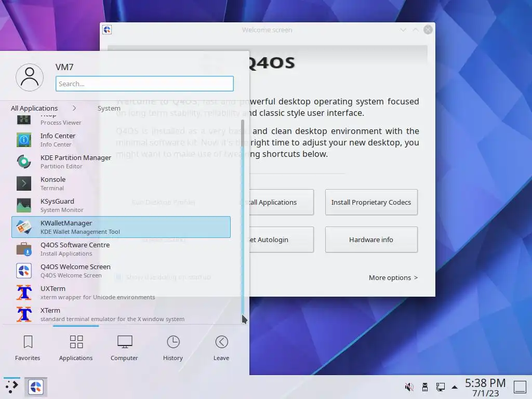Image resolution: width=532 pixels, height=399 pixels.
Task: Click the show desktop icon
Action: (520, 387)
